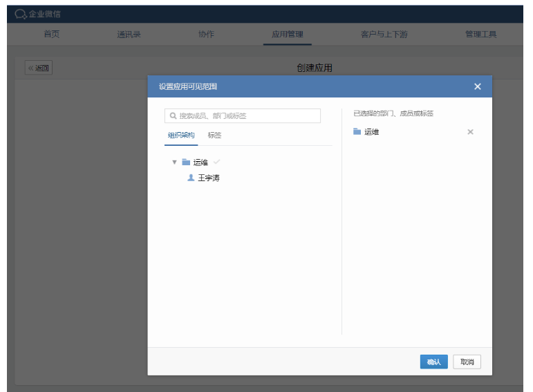Click the 运维 folder icon in selected list
This screenshot has width=533, height=392.
coord(357,131)
